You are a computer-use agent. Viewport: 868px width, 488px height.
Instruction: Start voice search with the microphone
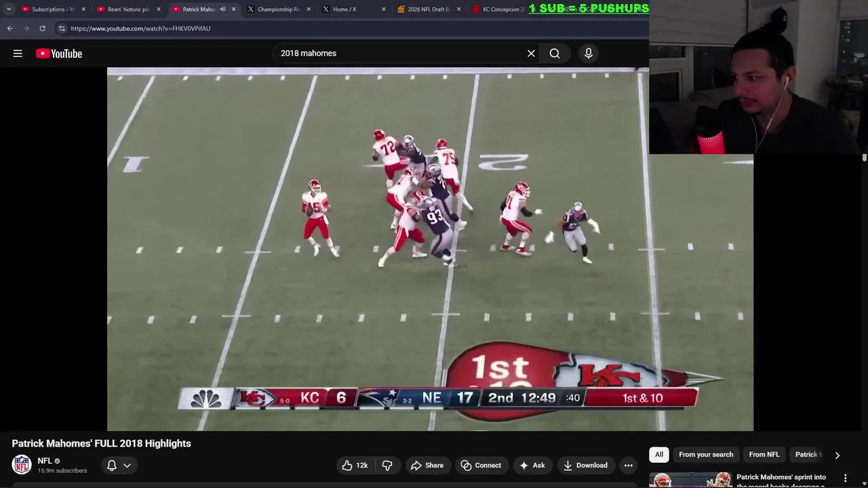coord(589,54)
